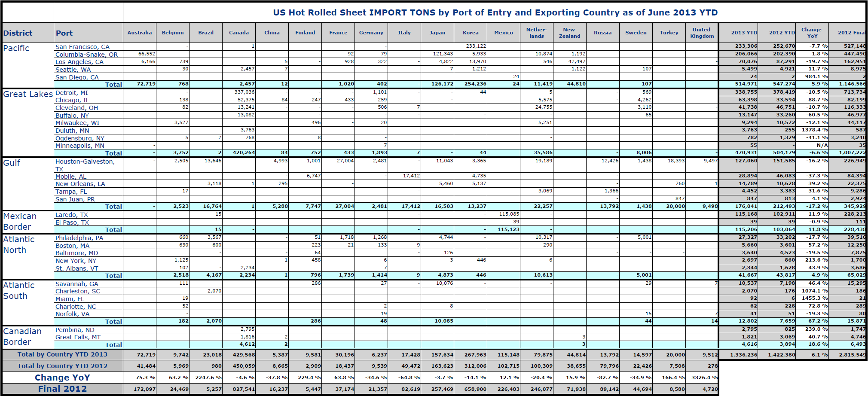Select the Laredo, TX port name
This screenshot has height=396, width=868.
point(71,215)
